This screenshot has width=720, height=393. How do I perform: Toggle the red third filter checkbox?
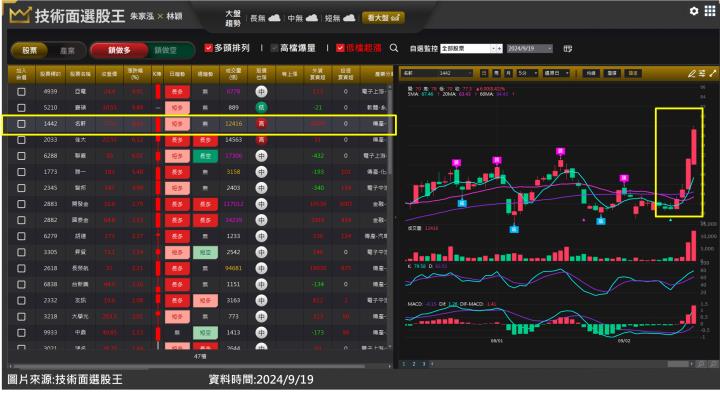[x=340, y=48]
